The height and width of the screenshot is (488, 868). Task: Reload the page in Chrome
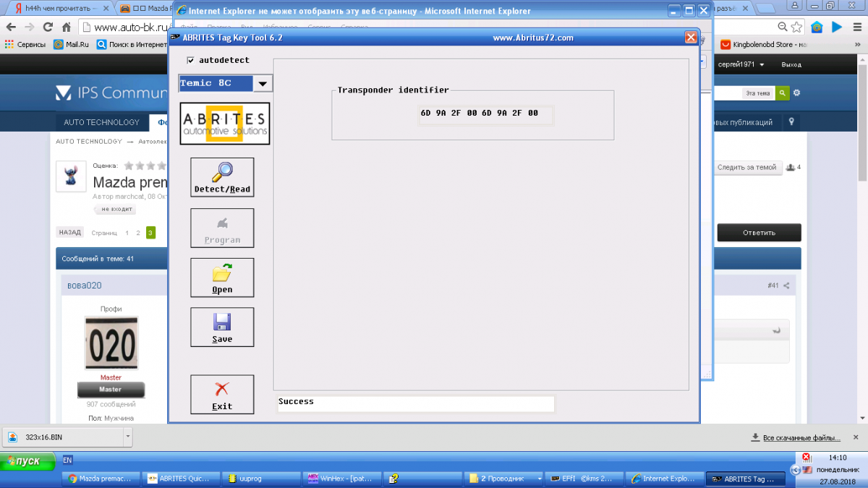tap(48, 27)
